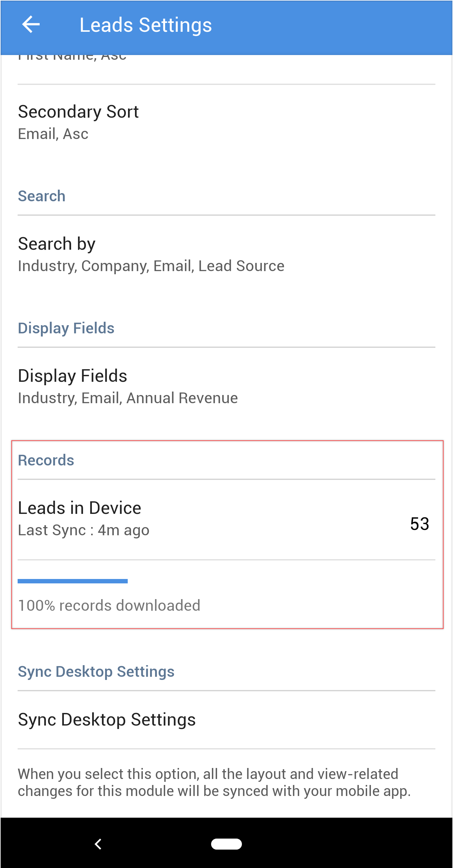453x868 pixels.
Task: Tap the Leads in Device row
Action: pyautogui.click(x=80, y=508)
